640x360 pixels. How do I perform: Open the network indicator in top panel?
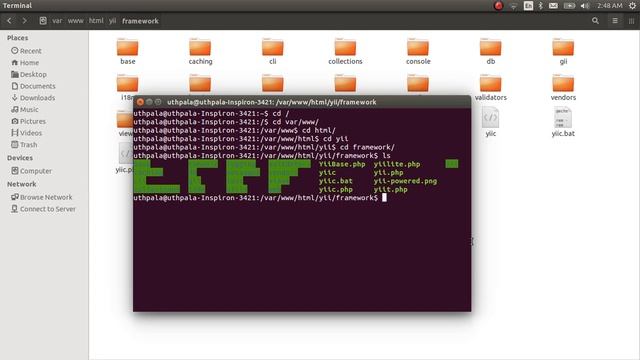[513, 6]
